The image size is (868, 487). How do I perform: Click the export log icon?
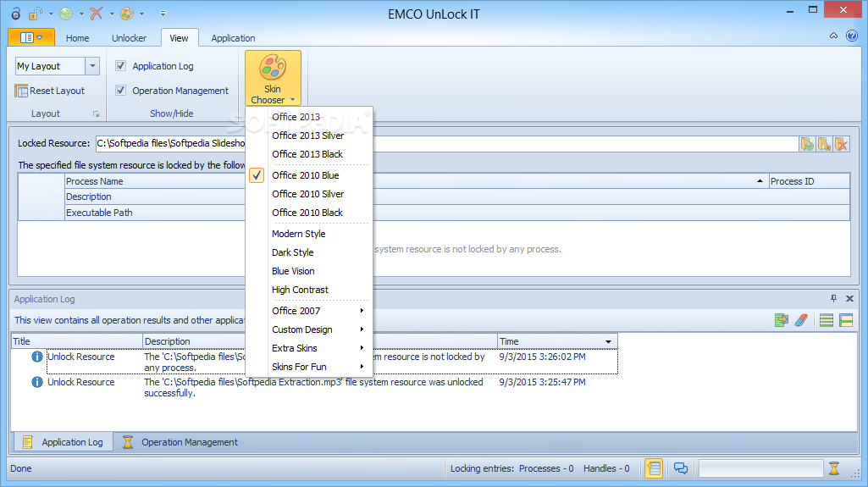click(782, 320)
